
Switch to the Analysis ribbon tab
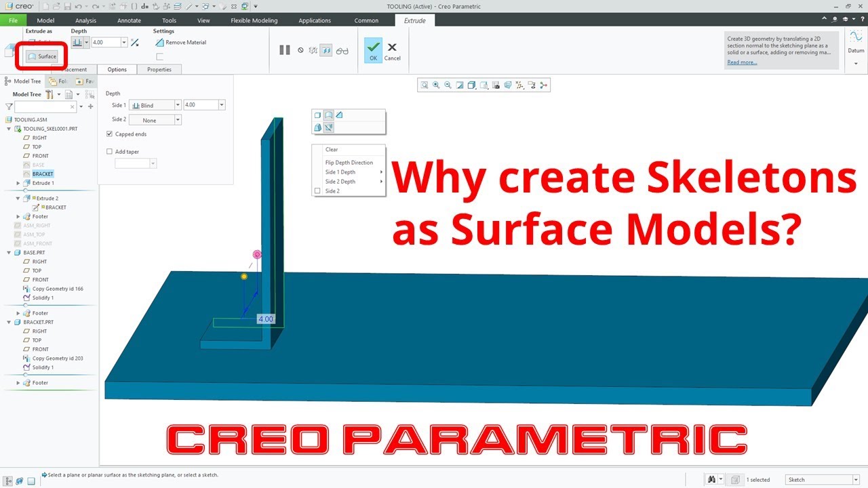click(85, 20)
